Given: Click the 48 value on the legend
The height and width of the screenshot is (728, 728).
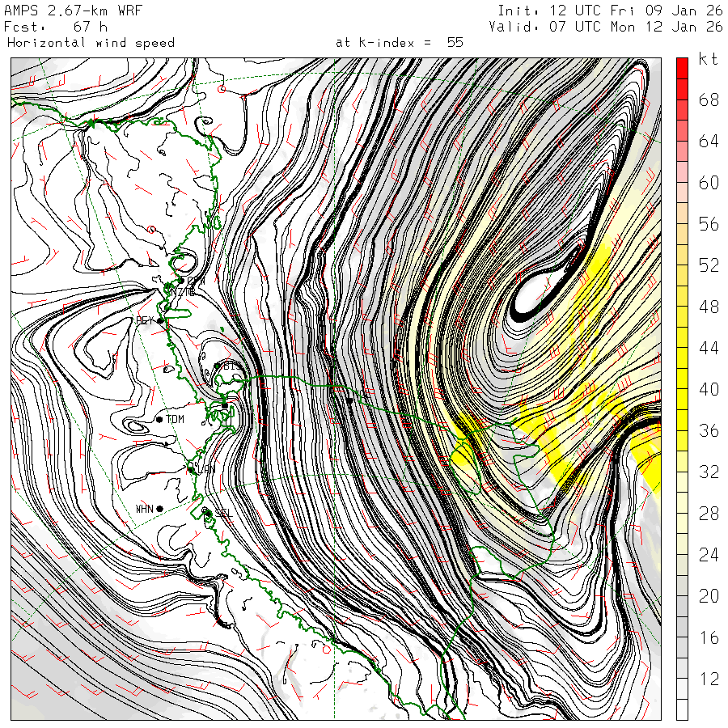Looking at the screenshot, I should (709, 307).
